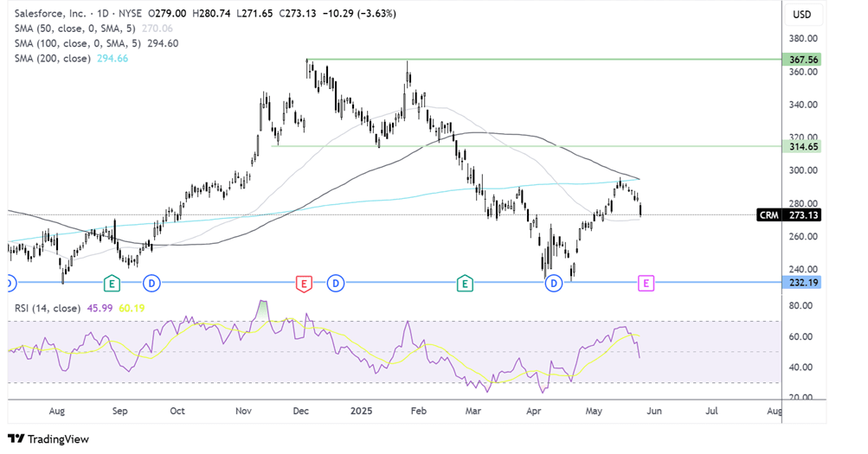Image resolution: width=868 pixels, height=454 pixels.
Task: Click the TradingView logo
Action: tap(48, 439)
